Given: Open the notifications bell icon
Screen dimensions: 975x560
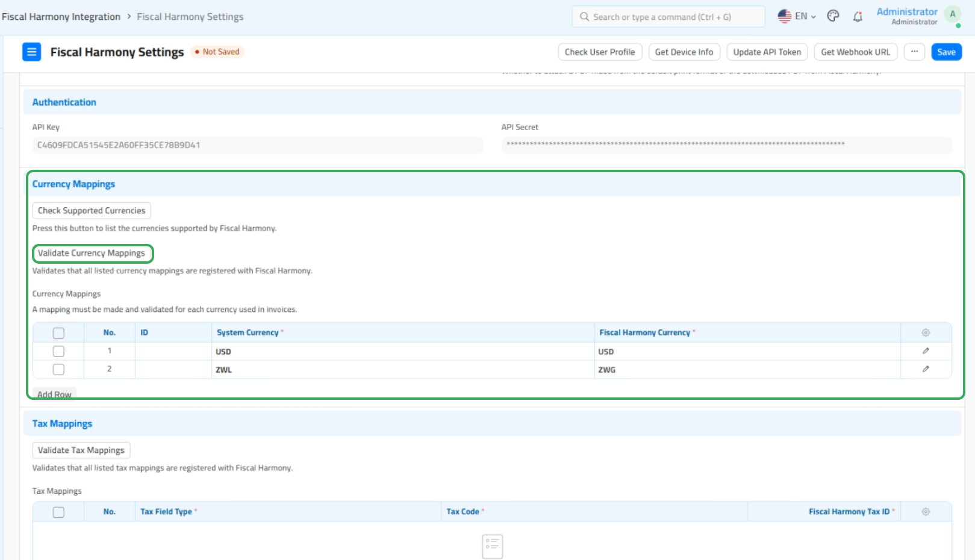Looking at the screenshot, I should click(858, 17).
